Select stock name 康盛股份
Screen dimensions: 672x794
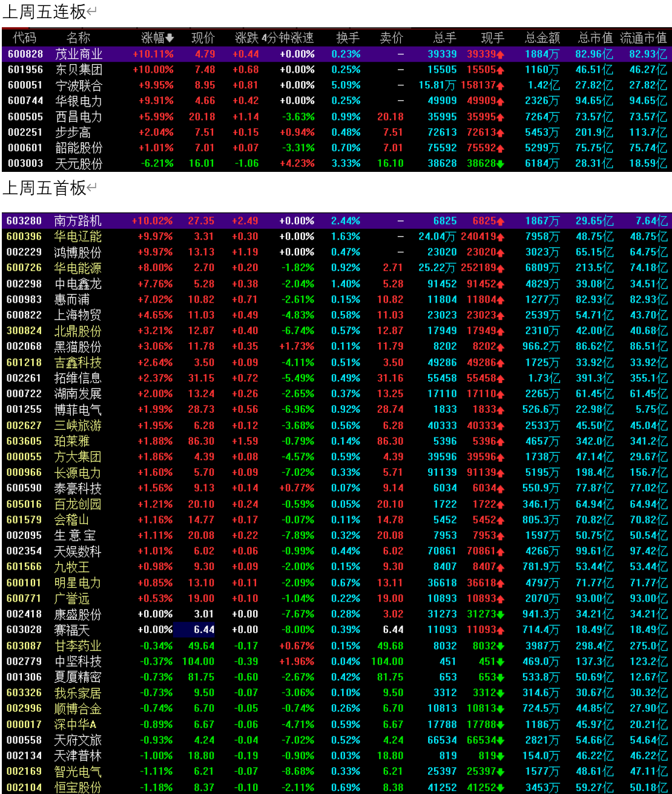click(x=78, y=614)
